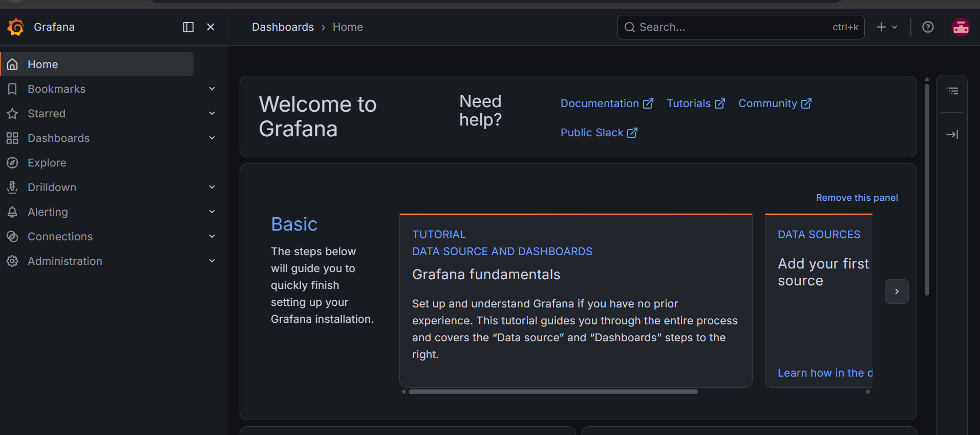Expand the Dashboards section chevron
Image resolution: width=980 pixels, height=435 pixels.
click(212, 138)
